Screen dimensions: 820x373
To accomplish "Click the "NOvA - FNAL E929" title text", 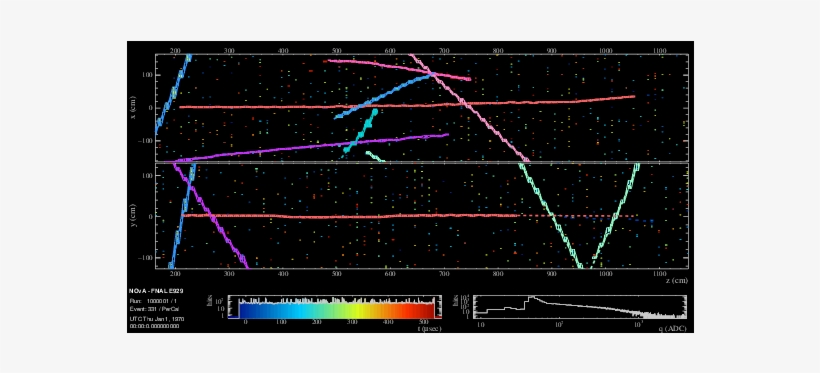I will point(156,291).
